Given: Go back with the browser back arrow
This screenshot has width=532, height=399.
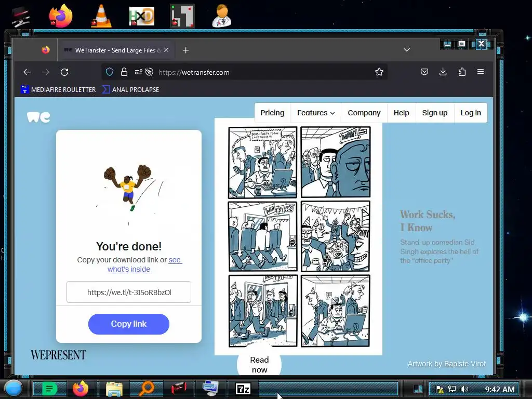Looking at the screenshot, I should [x=27, y=72].
